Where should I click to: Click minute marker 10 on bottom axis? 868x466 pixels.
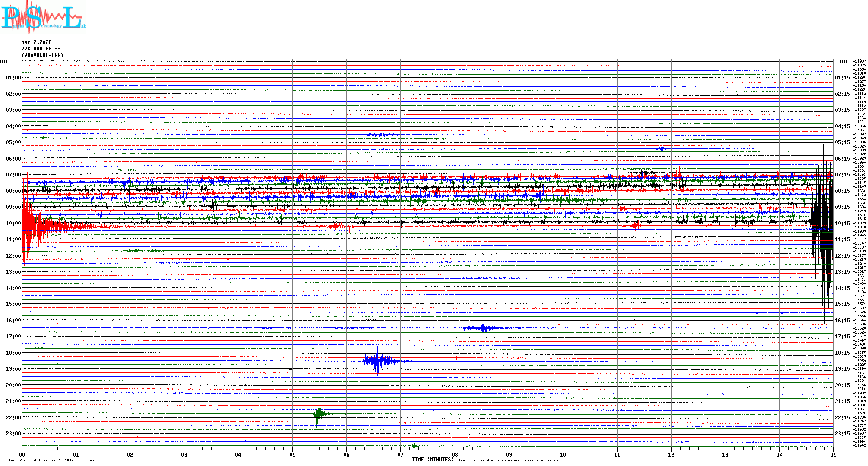click(x=563, y=454)
